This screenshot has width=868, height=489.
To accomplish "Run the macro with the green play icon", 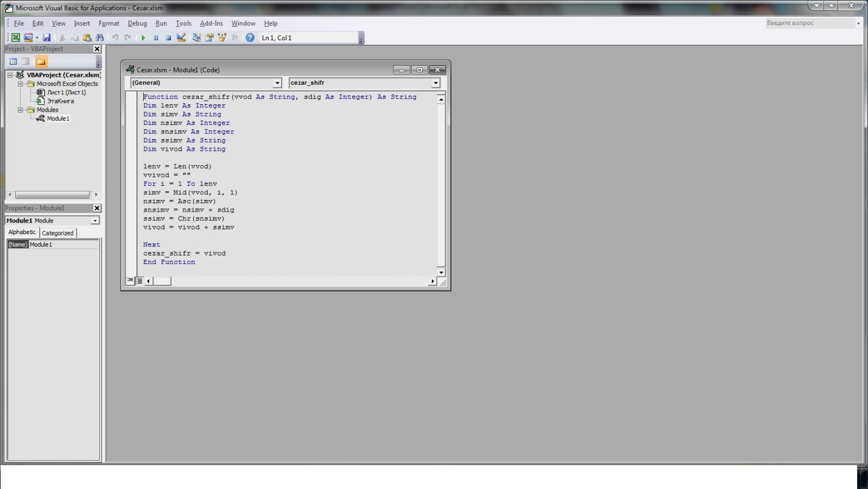I will tap(143, 38).
